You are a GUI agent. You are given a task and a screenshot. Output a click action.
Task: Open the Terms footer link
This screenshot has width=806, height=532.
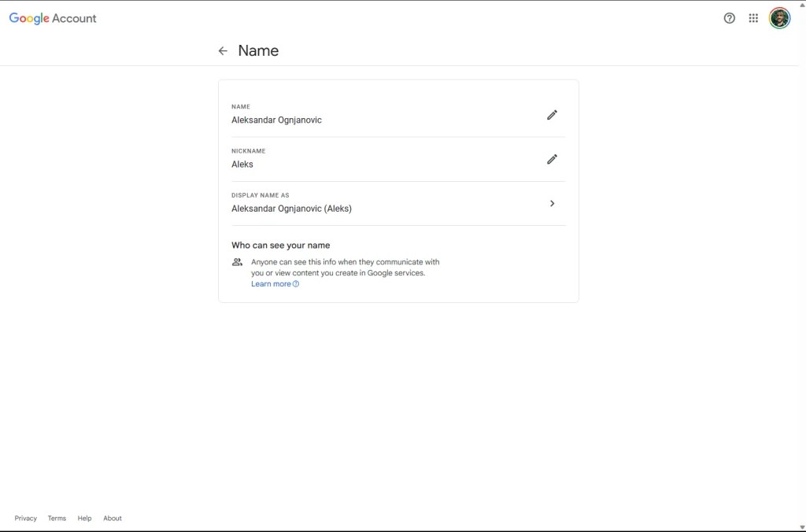click(56, 518)
